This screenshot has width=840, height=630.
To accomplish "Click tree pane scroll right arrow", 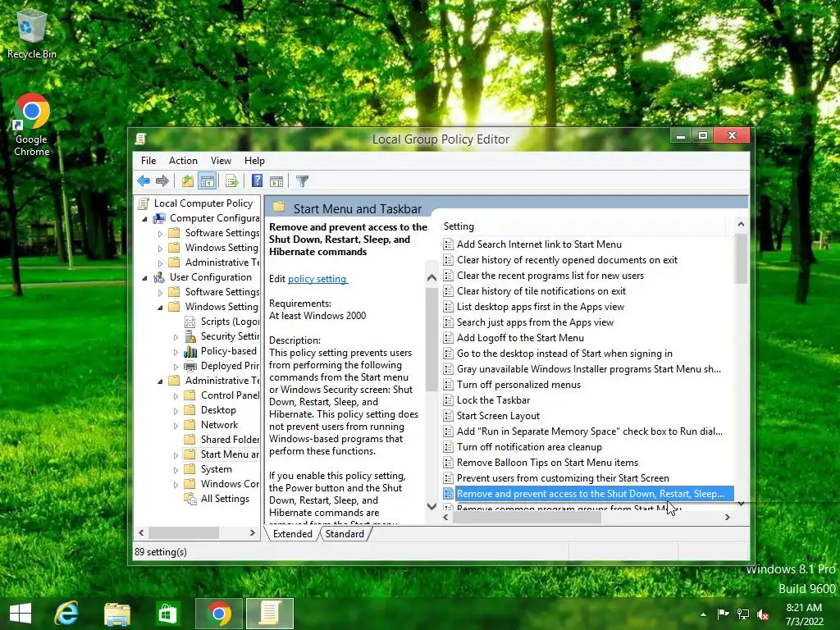I will coord(253,533).
